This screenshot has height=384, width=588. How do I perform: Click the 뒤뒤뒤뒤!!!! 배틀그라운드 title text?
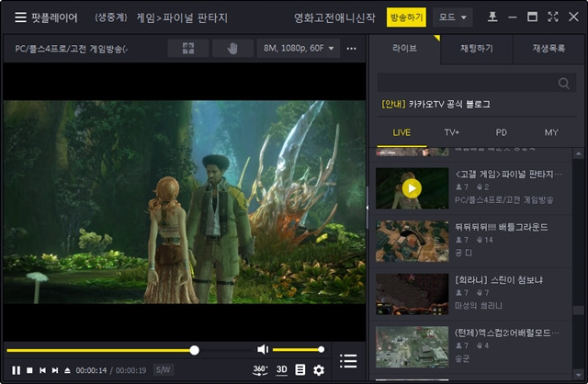(x=501, y=227)
